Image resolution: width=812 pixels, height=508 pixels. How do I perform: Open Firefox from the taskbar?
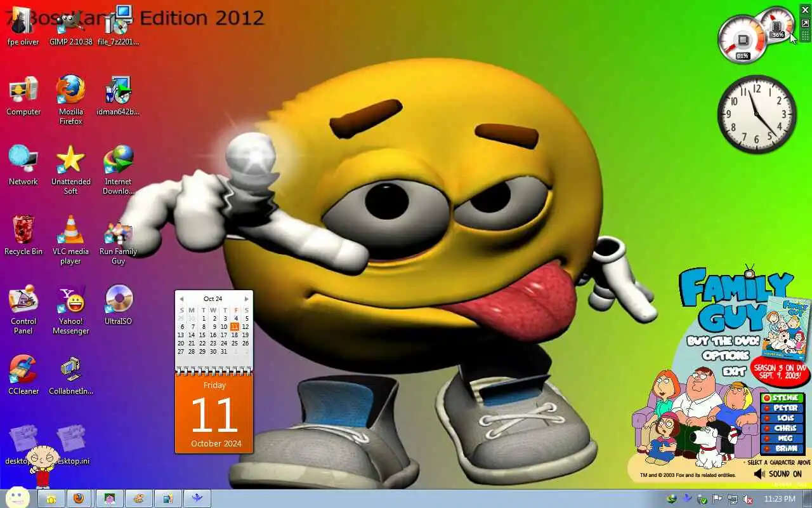[x=79, y=498]
